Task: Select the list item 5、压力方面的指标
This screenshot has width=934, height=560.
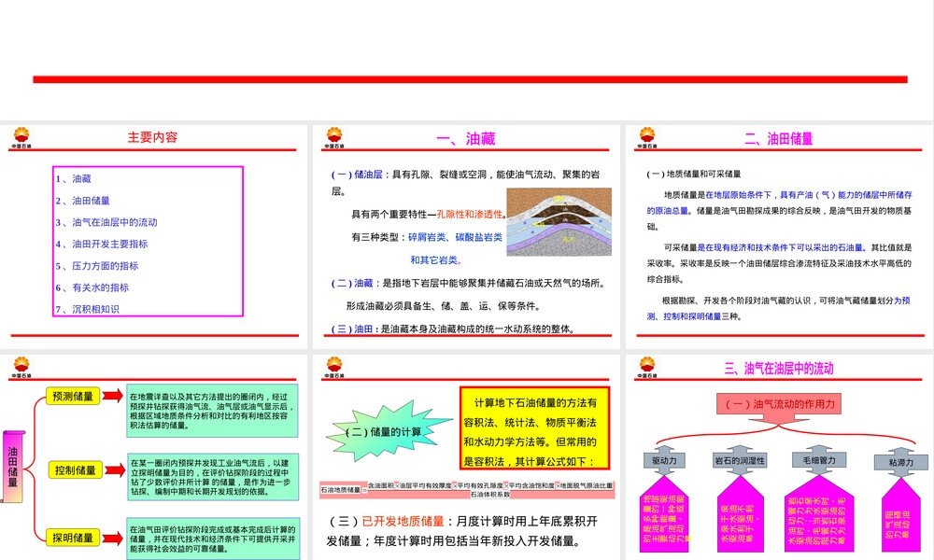Action: [97, 266]
